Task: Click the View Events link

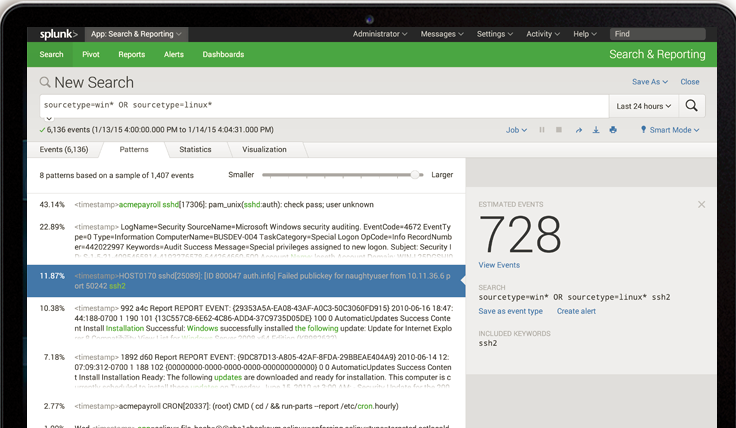Action: (x=499, y=265)
